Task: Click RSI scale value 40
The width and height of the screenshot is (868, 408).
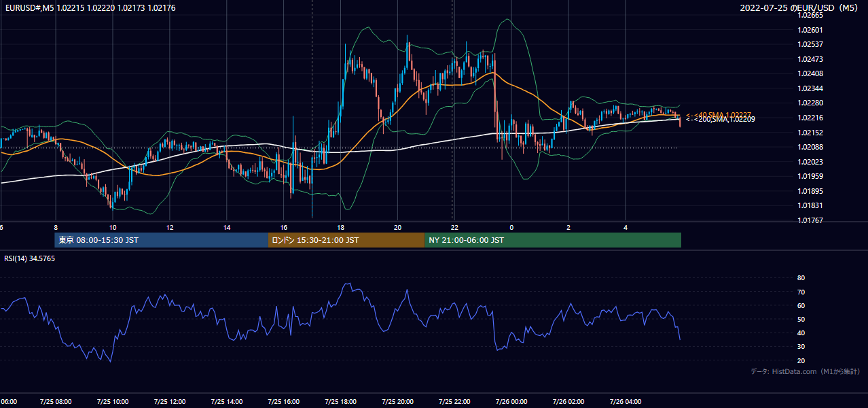Action: pos(801,333)
